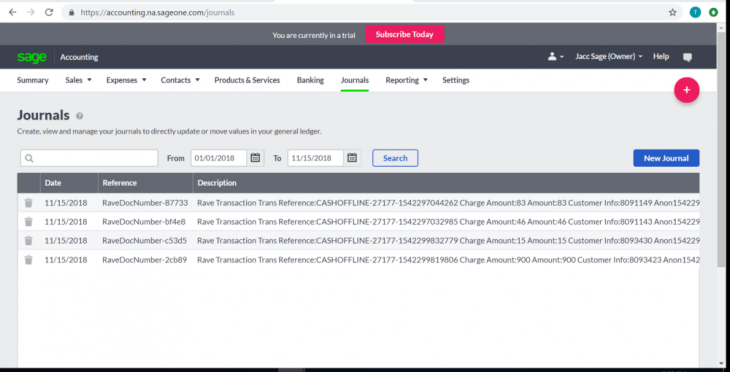The height and width of the screenshot is (372, 730).
Task: Open the chat bubble icon in header
Action: click(687, 57)
